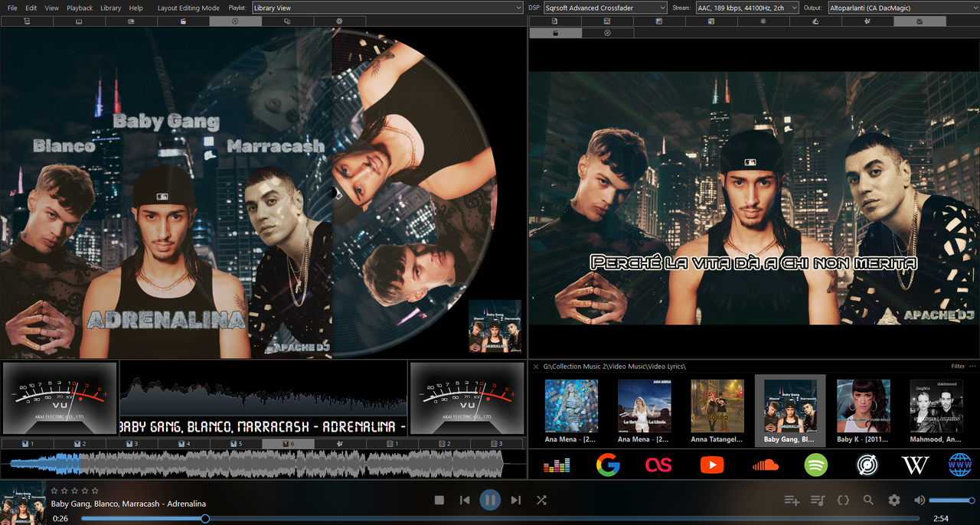The height and width of the screenshot is (525, 980).
Task: Select the first Ana Mena thumbnail
Action: pos(571,411)
